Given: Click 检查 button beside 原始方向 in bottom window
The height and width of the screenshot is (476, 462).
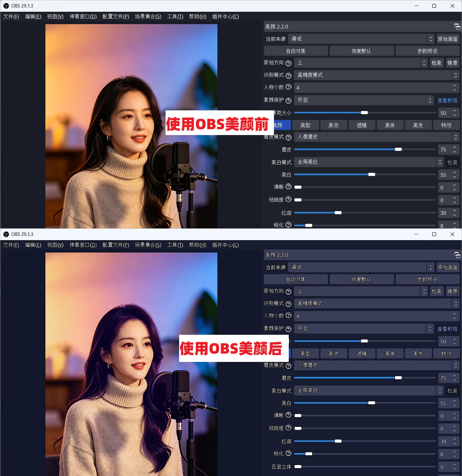Looking at the screenshot, I should (436, 291).
